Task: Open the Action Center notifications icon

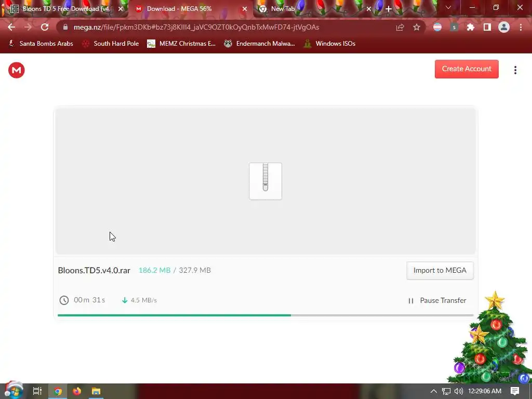Action: pyautogui.click(x=515, y=391)
